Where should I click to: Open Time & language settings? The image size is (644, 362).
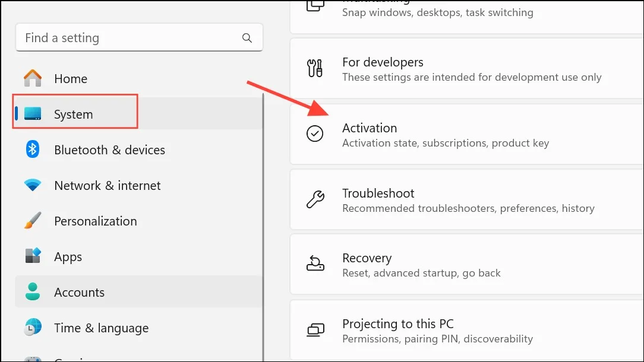139,328
